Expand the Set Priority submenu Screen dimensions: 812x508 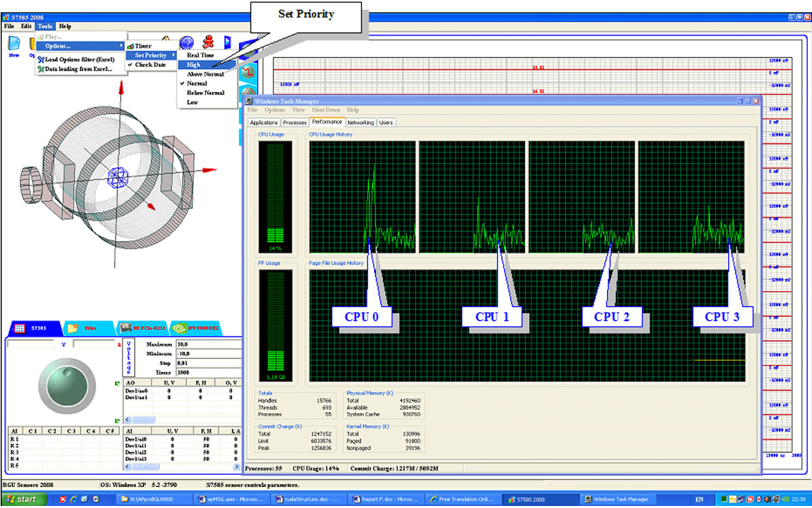click(x=151, y=55)
